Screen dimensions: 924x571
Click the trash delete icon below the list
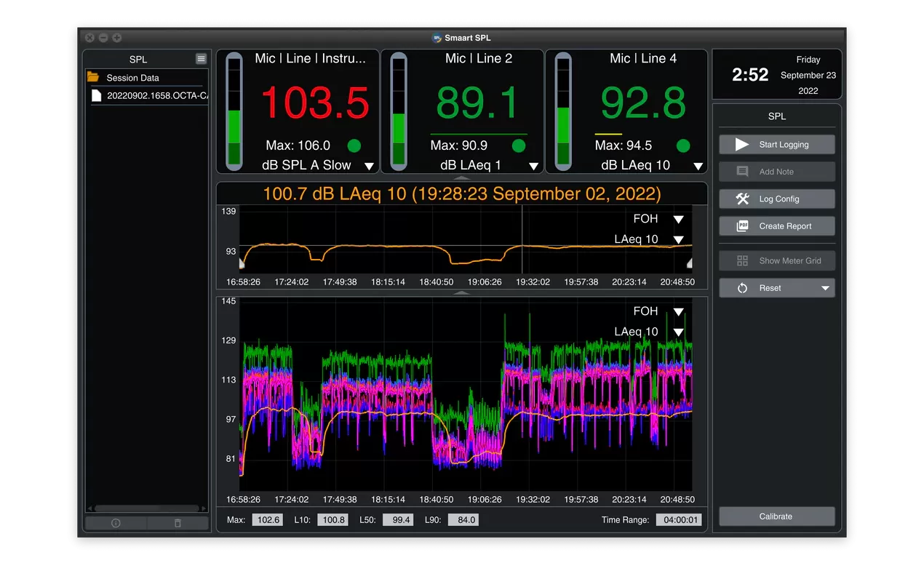(x=178, y=523)
